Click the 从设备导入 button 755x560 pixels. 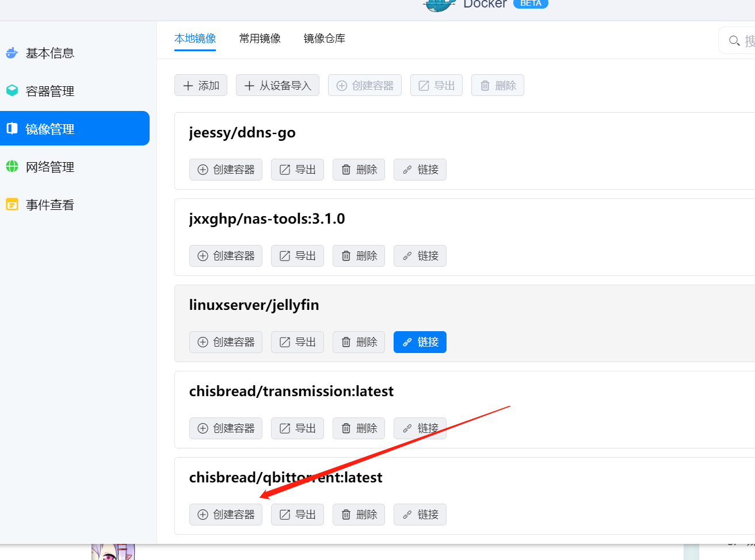[x=277, y=86]
